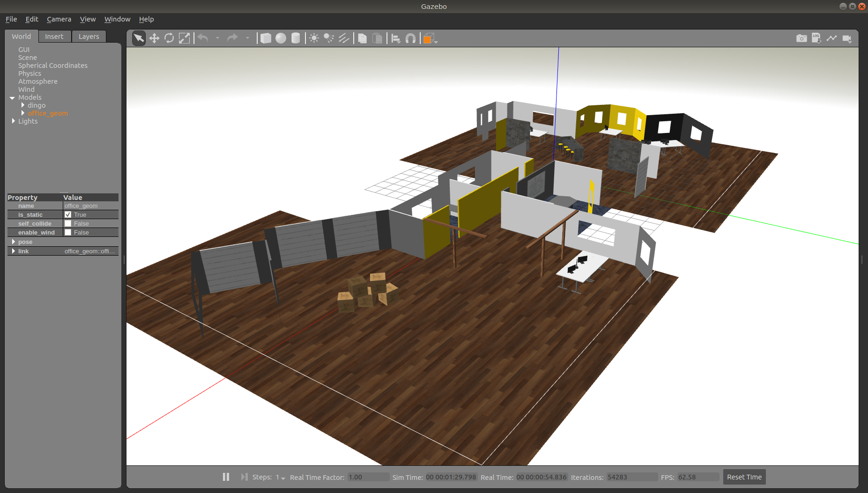Screen dimensions: 868x493
Task: Select Scene in the world tree
Action: click(28, 58)
